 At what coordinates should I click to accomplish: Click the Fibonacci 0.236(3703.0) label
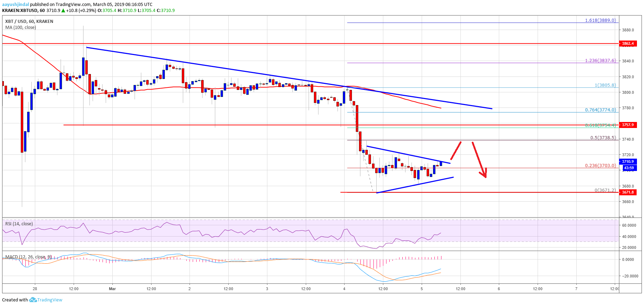click(600, 165)
